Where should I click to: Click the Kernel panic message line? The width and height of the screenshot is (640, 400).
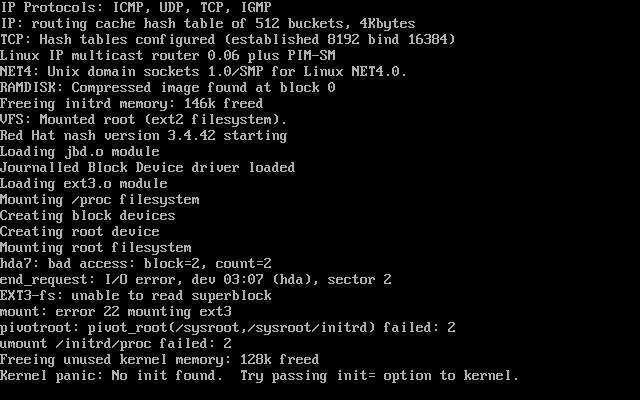coord(259,376)
